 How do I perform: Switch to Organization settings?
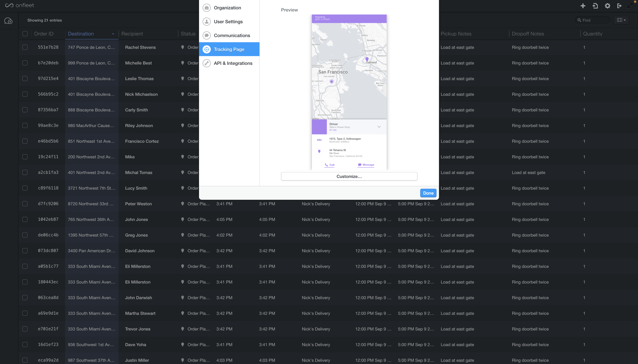point(227,7)
